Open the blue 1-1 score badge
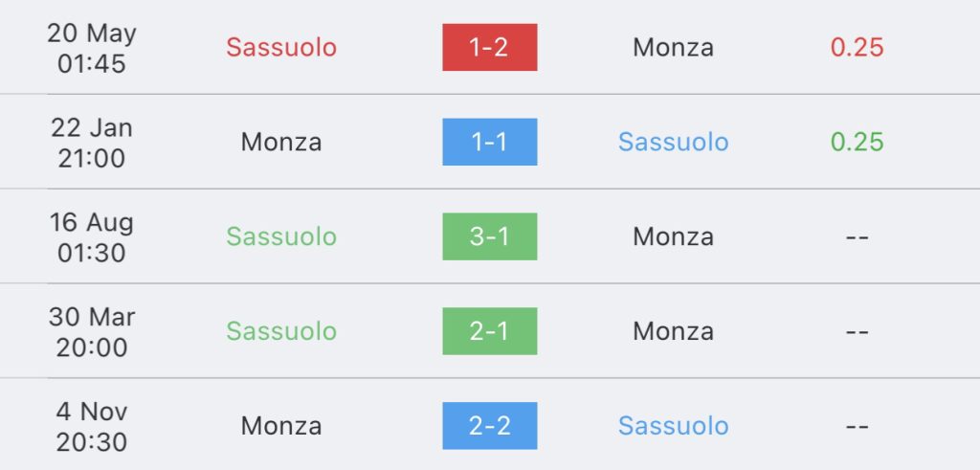 [489, 142]
